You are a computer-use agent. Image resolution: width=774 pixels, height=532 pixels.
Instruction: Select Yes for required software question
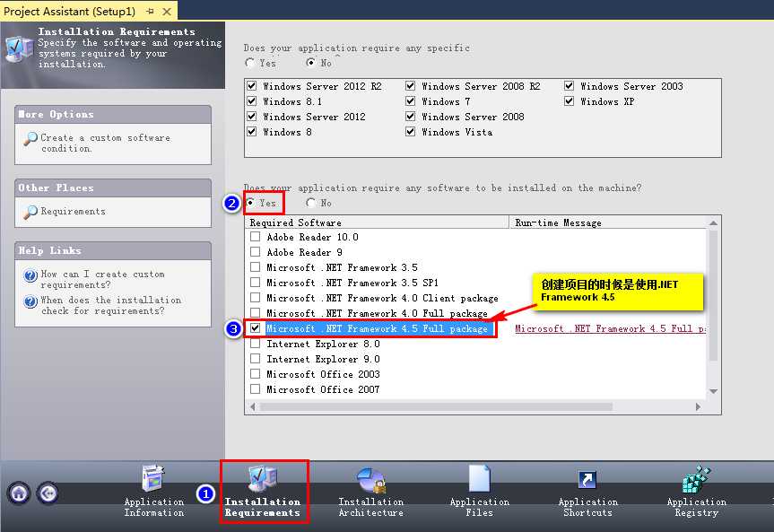(x=251, y=203)
